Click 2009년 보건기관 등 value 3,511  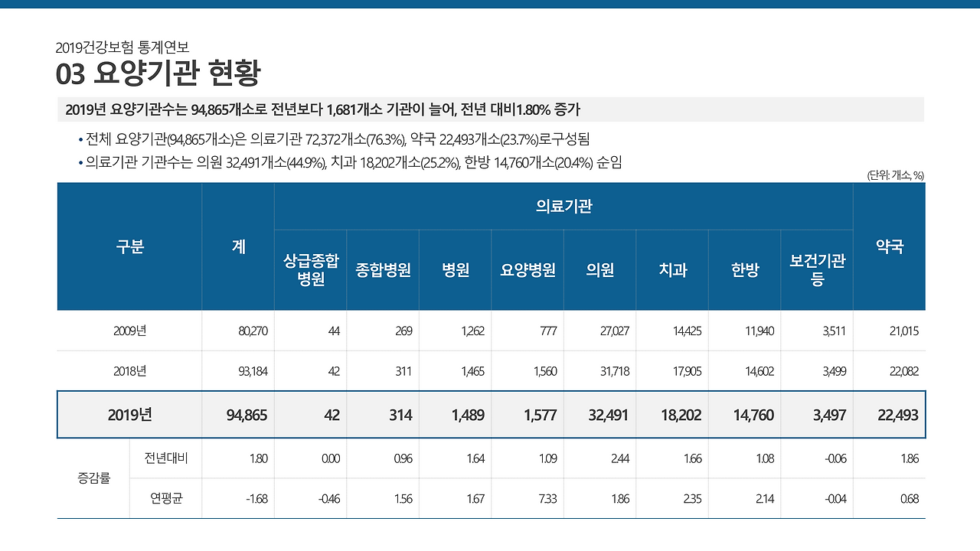tap(833, 331)
